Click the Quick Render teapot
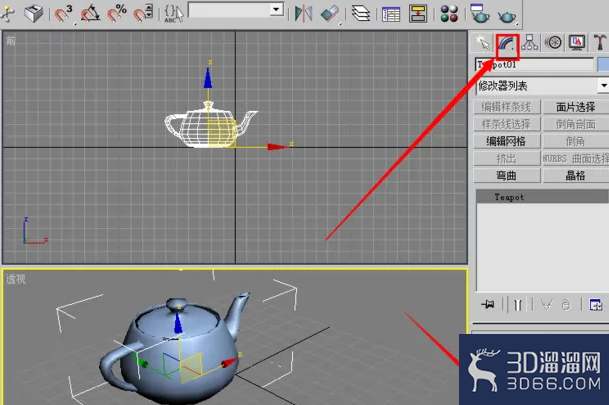Viewport: 609px width, 405px height. [x=507, y=16]
